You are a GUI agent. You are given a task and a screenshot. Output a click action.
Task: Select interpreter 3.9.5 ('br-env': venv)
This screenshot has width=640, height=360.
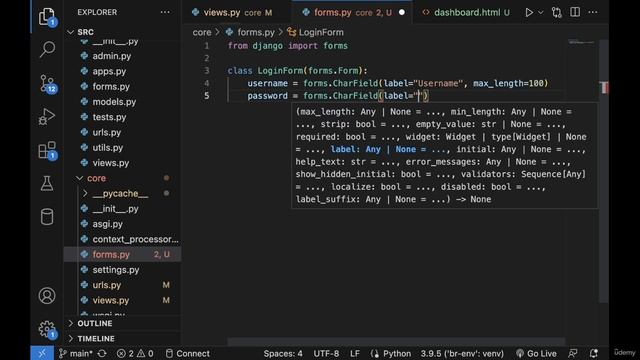[x=462, y=353]
